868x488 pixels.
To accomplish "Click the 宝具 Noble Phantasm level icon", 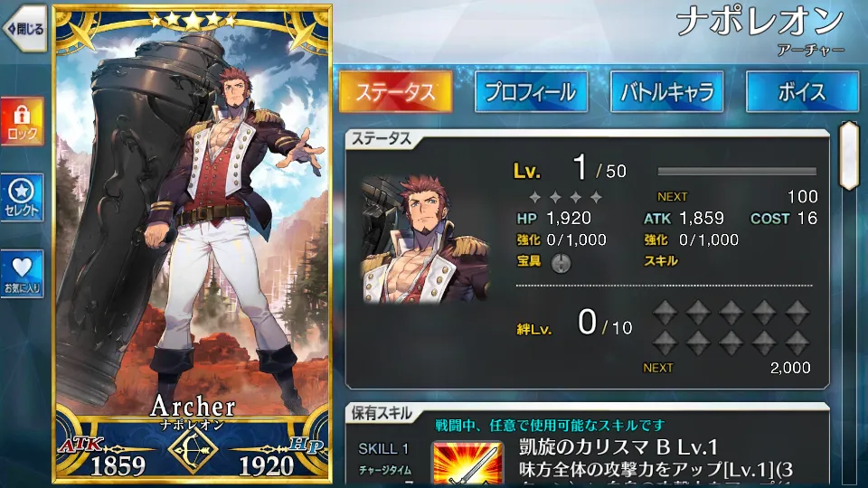I will coord(561,263).
